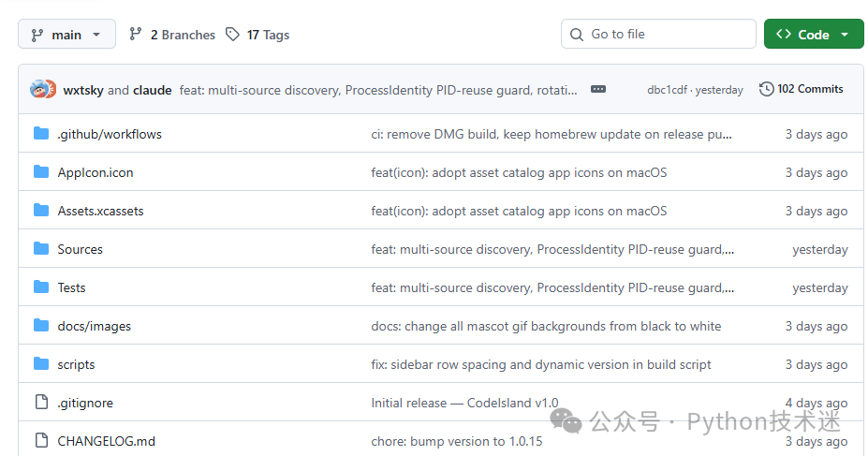This screenshot has height=456, width=868.
Task: Open the .github/workflows folder
Action: 110,135
